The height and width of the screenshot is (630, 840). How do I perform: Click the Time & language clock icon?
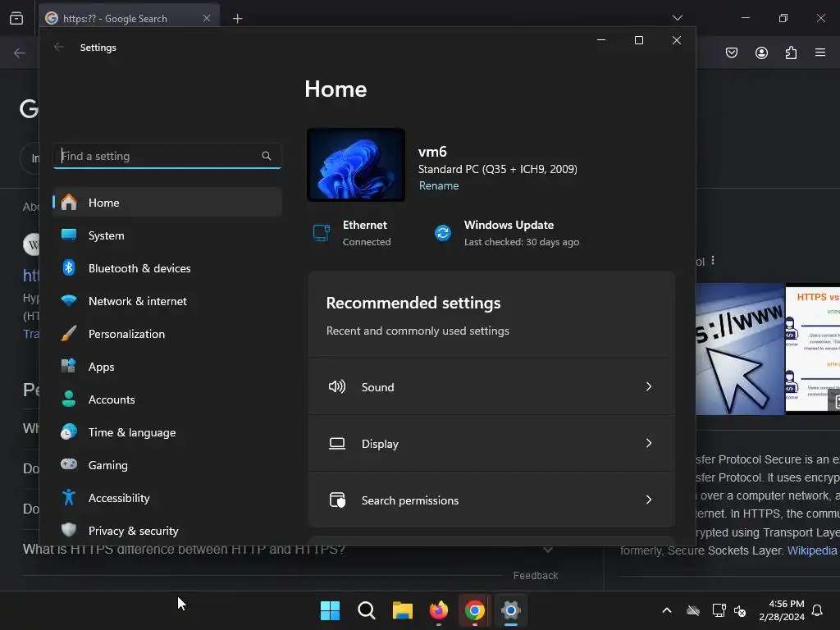tap(69, 431)
